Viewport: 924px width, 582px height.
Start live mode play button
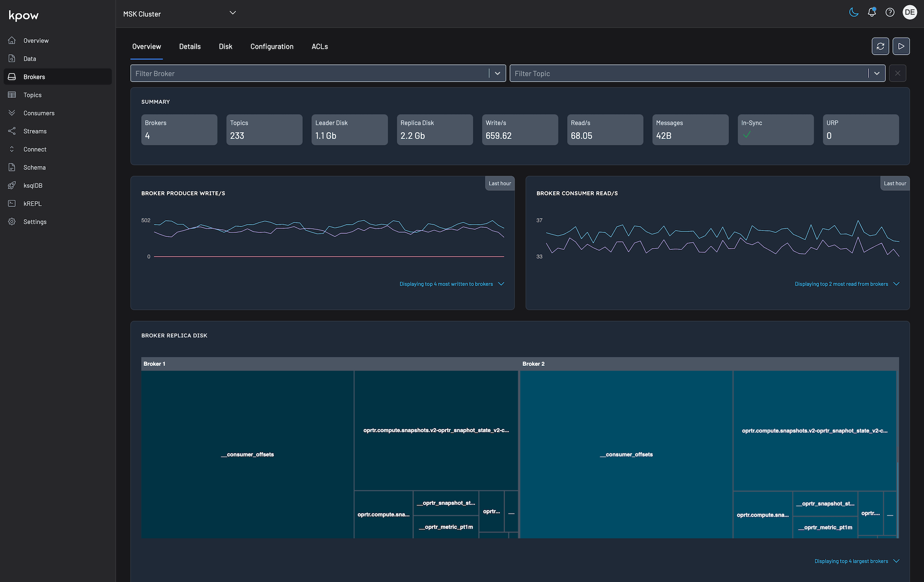coord(901,46)
